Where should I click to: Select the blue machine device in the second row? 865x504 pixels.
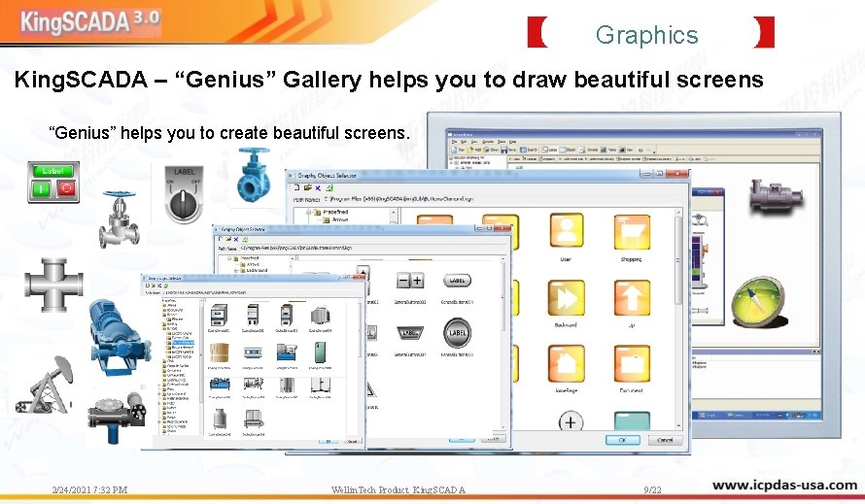pyautogui.click(x=287, y=353)
